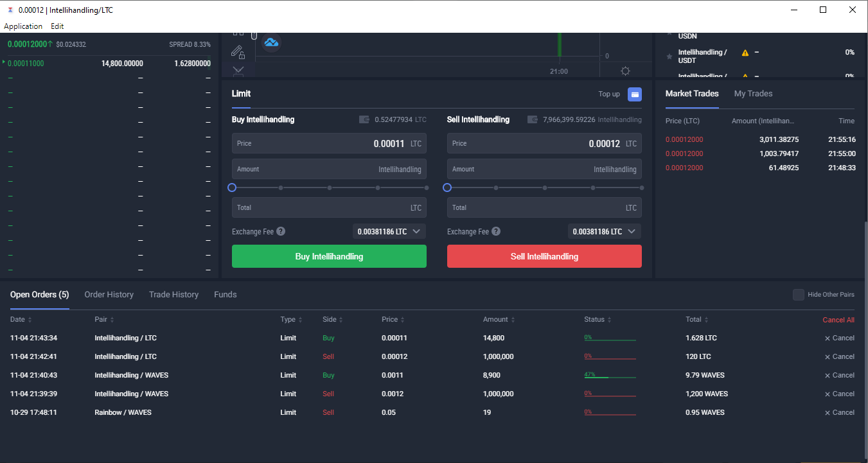Switch to Order History tab
This screenshot has width=868, height=463.
109,295
